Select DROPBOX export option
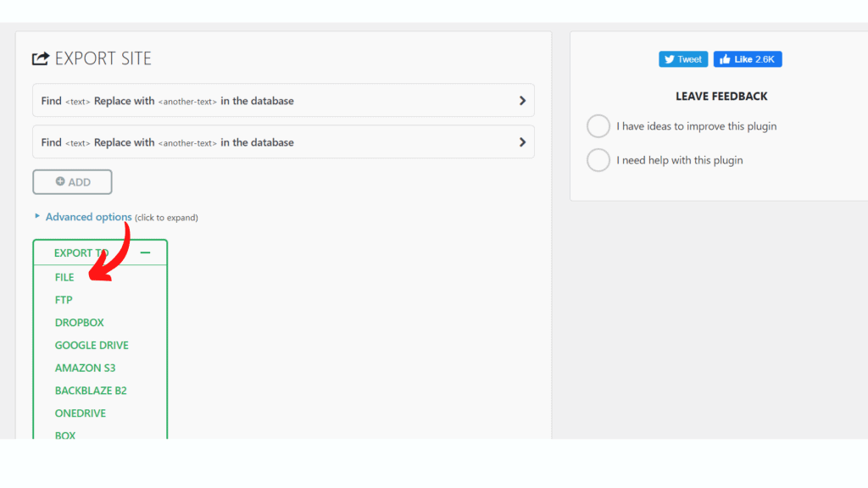868x488 pixels. pos(80,323)
